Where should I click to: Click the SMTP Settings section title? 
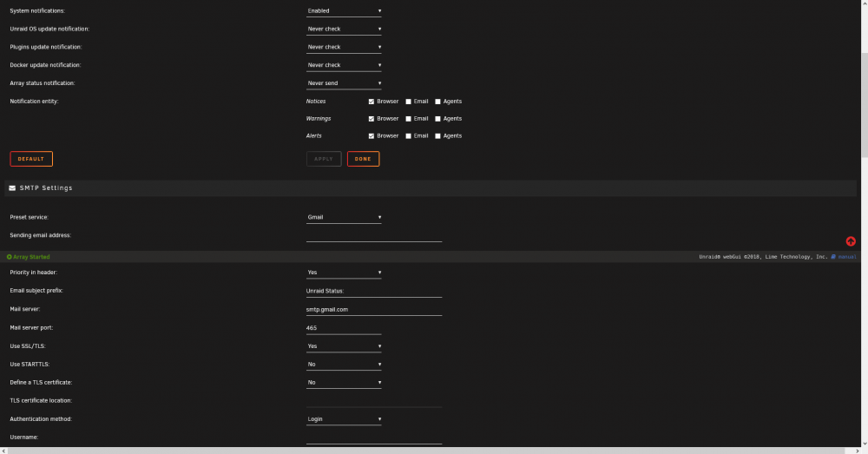46,188
